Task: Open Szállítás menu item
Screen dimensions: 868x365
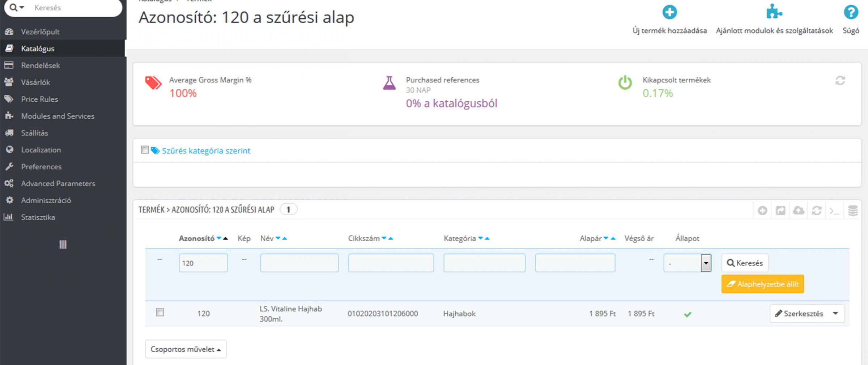Action: pos(34,133)
